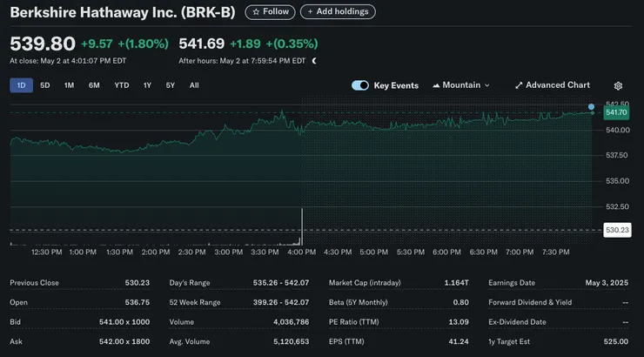This screenshot has width=644, height=357.
Task: Click the Berkshire Hathaway Inc. (BRK-B) title
Action: (123, 12)
